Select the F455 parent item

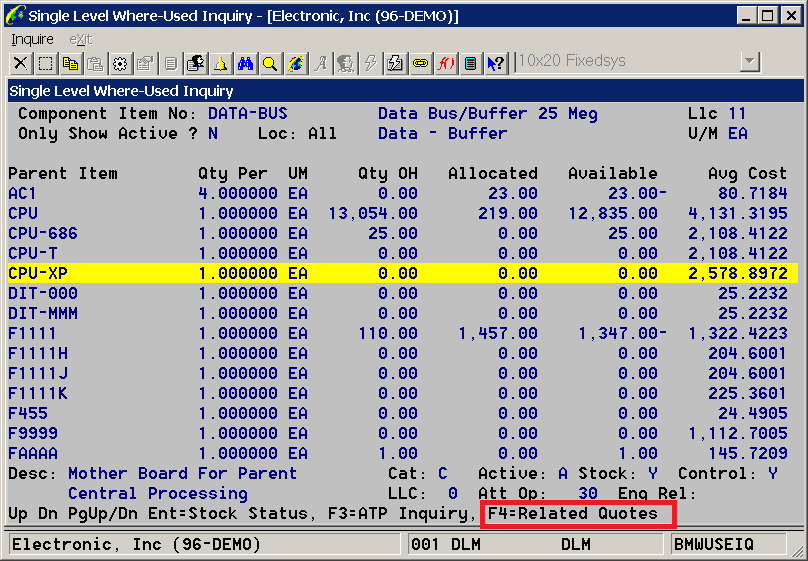pyautogui.click(x=28, y=413)
